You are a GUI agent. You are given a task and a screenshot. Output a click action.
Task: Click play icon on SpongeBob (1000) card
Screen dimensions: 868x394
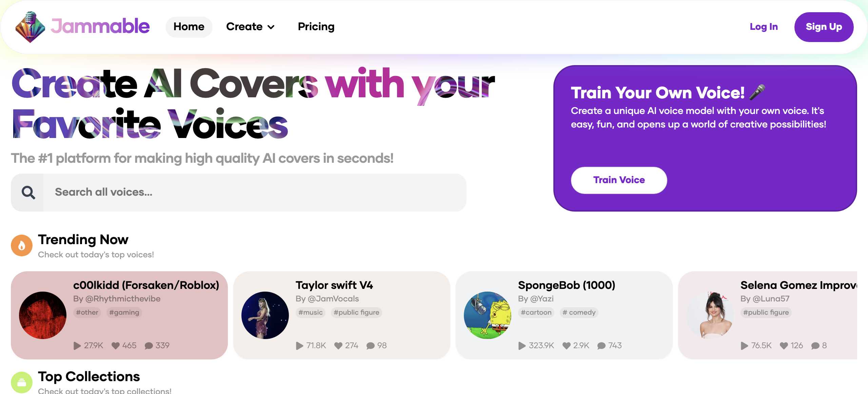pos(522,346)
